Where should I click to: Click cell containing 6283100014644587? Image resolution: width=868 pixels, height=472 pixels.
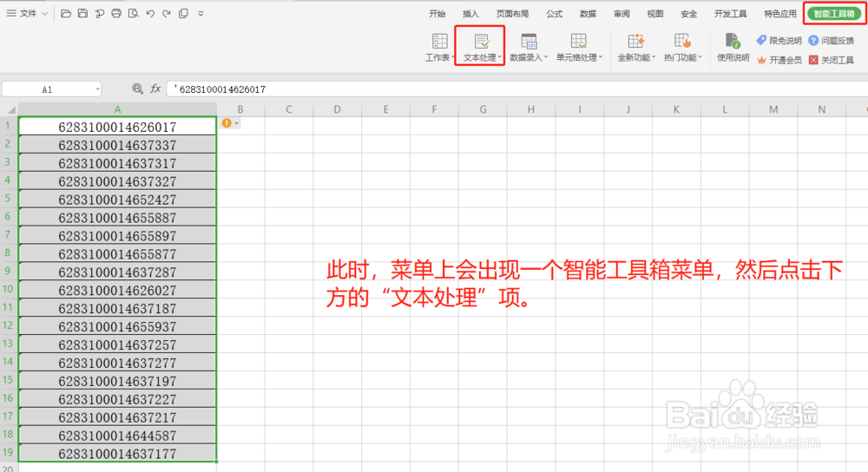[117, 436]
